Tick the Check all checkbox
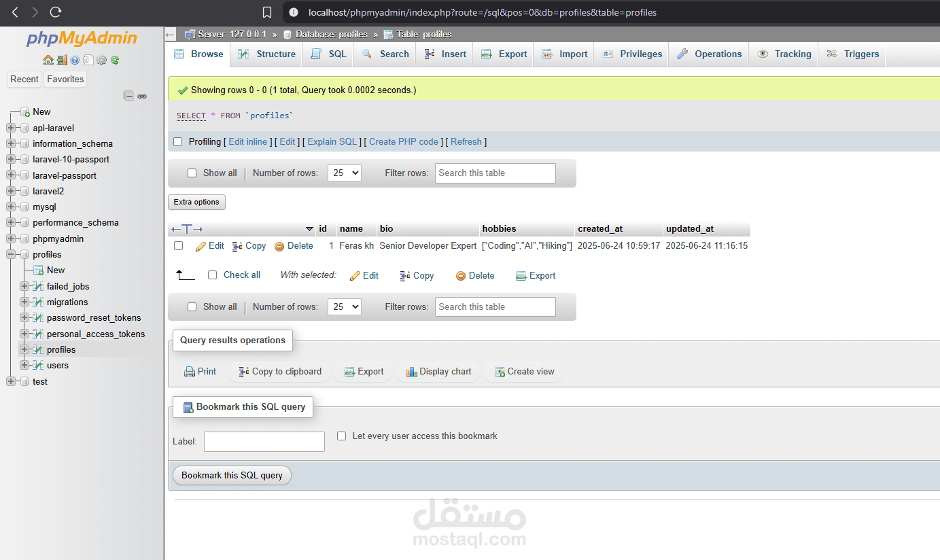This screenshot has height=560, width=940. 212,275
